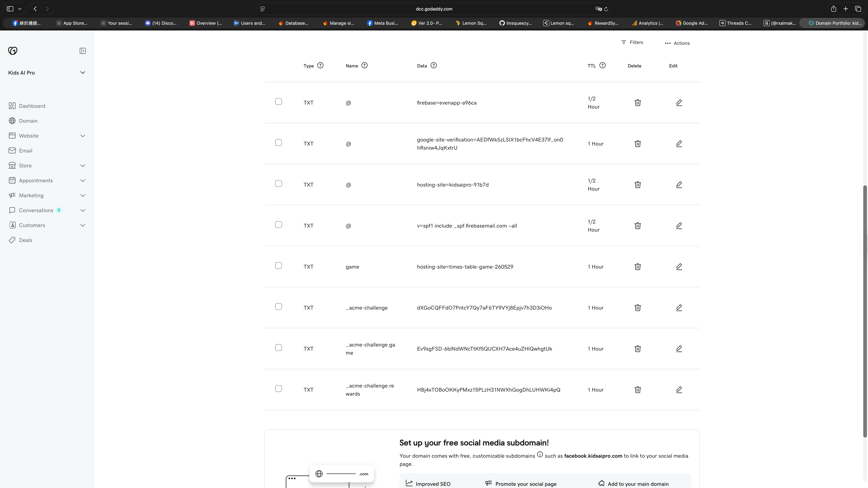Screen dimensions: 868x488
Task: Select checkbox for firebase=evenapp-a96ca record
Action: 278,102
